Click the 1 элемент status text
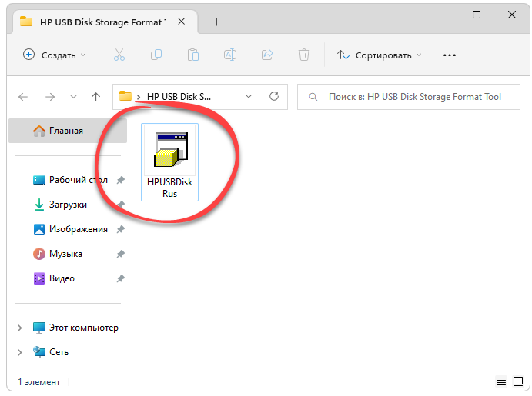The image size is (532, 396). coord(39,382)
